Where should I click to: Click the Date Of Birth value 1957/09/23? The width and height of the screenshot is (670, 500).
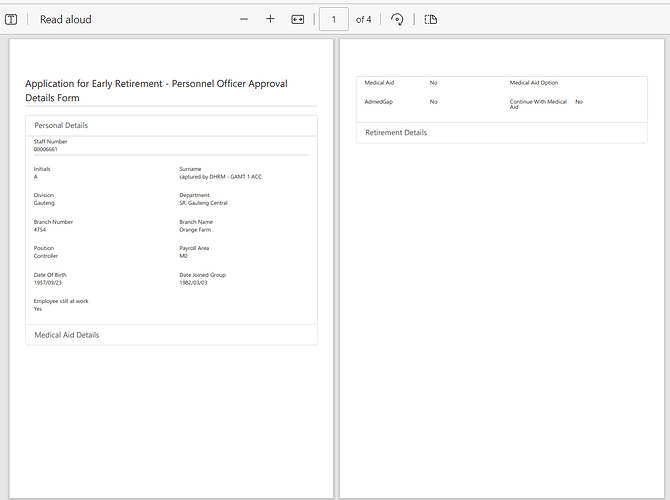pos(48,282)
